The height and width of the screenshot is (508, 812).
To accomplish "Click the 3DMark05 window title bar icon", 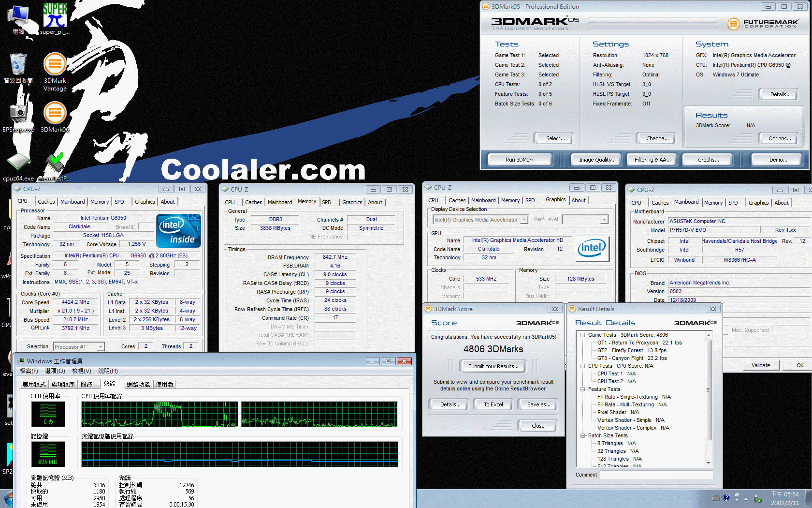I will click(x=485, y=6).
